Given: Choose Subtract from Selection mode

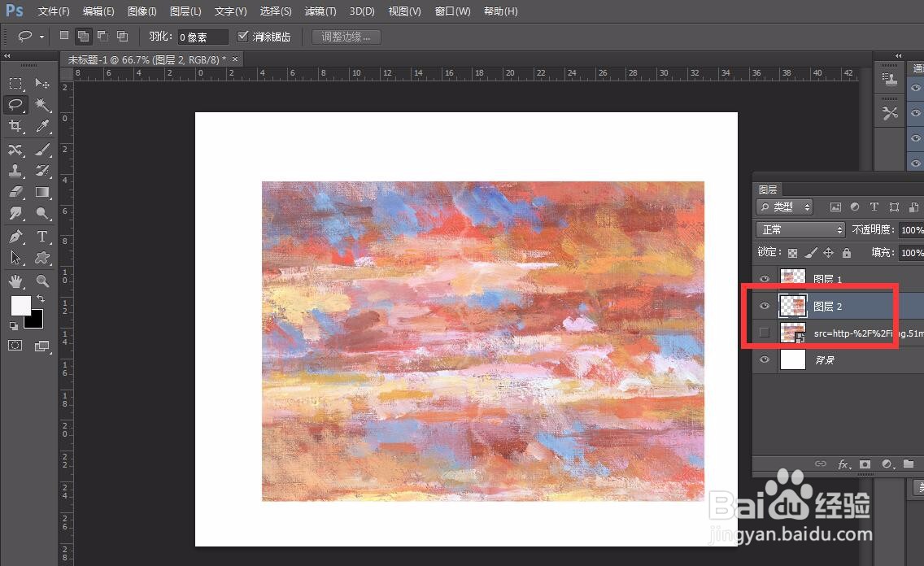Looking at the screenshot, I should click(x=103, y=36).
